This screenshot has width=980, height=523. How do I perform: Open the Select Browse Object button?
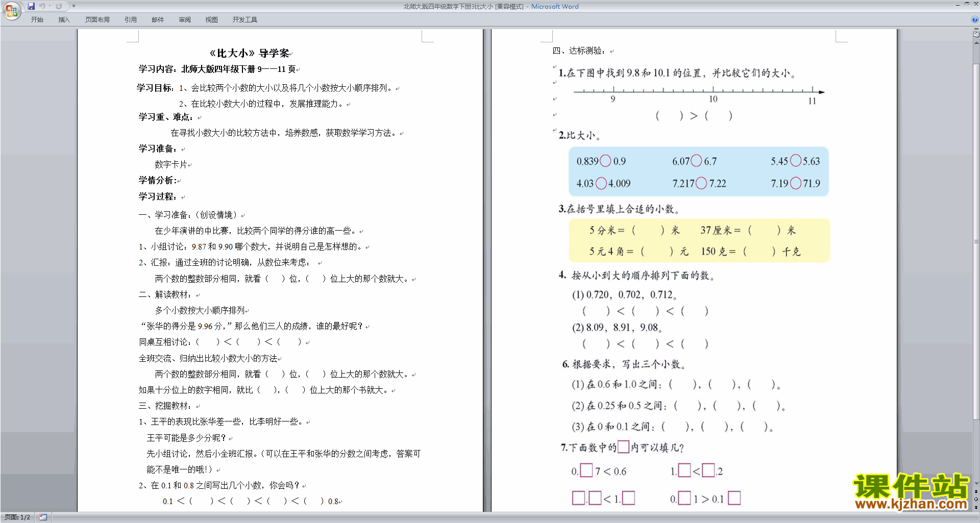tap(976, 500)
